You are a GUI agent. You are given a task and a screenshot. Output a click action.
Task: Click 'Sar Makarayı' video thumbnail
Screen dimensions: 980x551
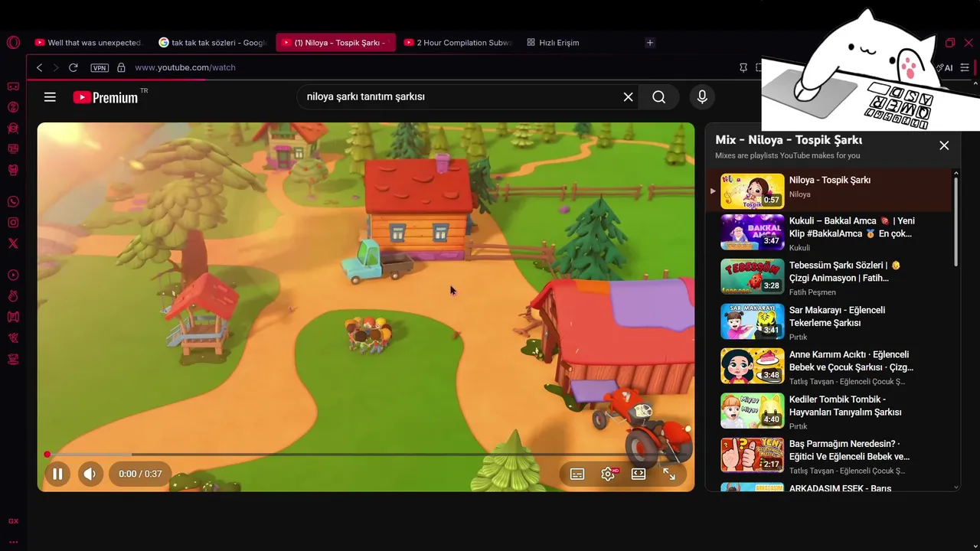[x=752, y=321]
